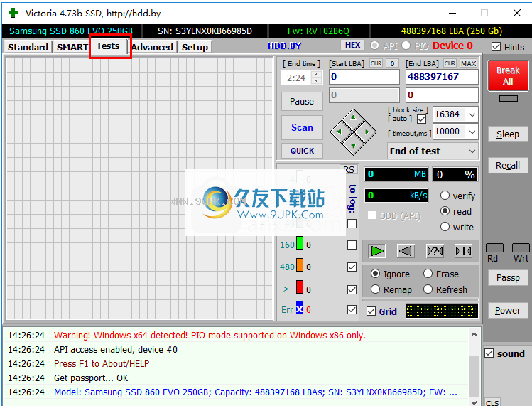Toggle the log checkbox for Err blocks
Viewport: 532px width, 406px height.
pos(352,309)
